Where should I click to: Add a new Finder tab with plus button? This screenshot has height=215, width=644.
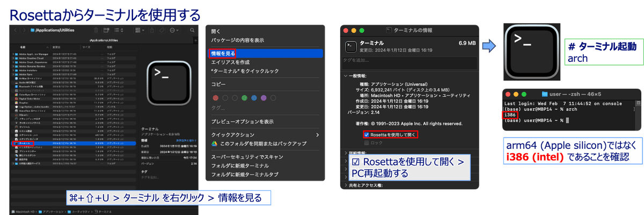pos(195,40)
